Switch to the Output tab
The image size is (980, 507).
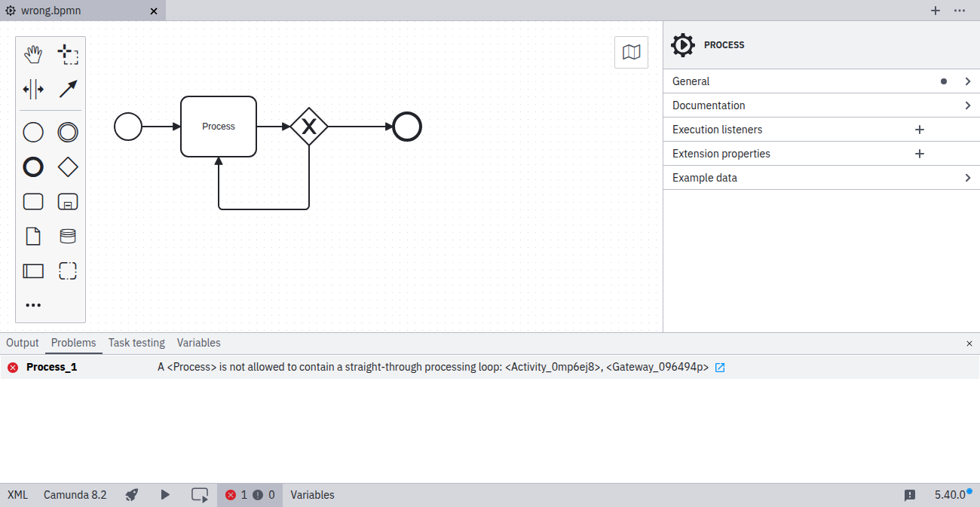click(x=22, y=343)
